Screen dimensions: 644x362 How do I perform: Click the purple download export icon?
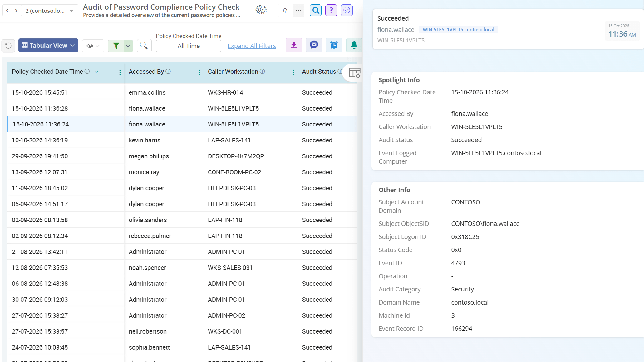click(x=294, y=45)
